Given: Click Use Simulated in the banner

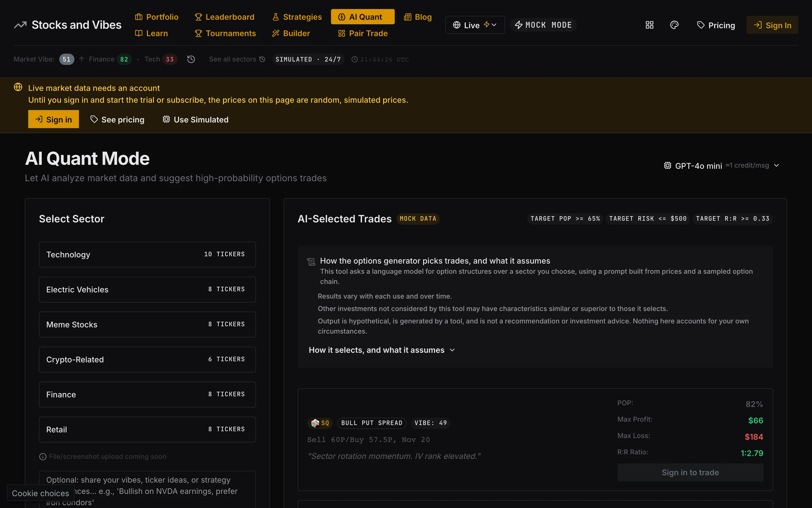Looking at the screenshot, I should [x=195, y=120].
